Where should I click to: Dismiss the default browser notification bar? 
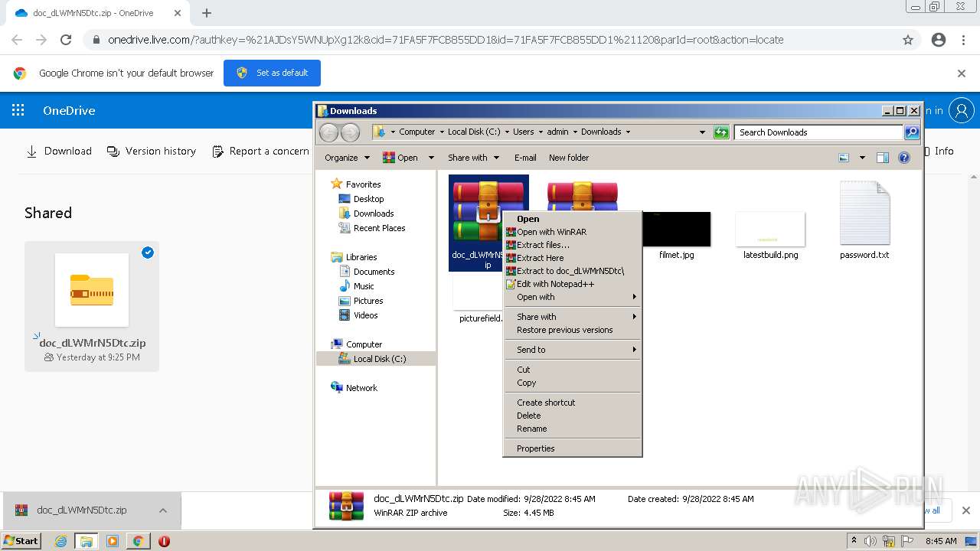pos(962,73)
